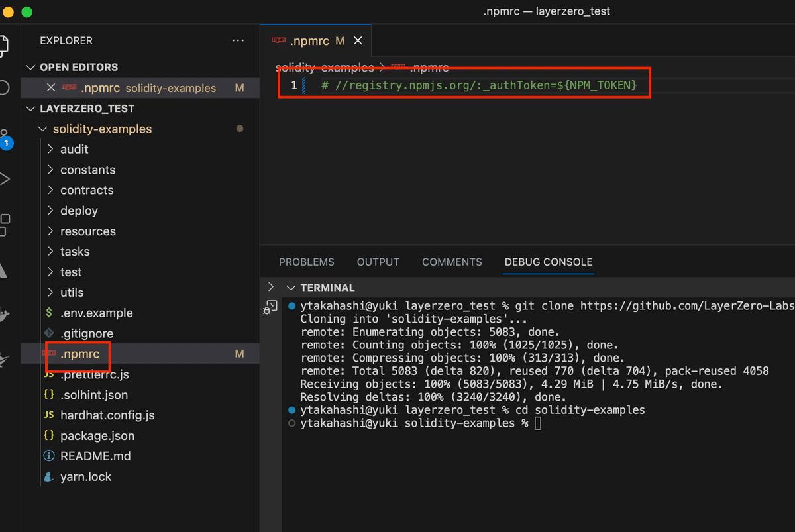Collapse the OPEN EDITORS section
The width and height of the screenshot is (795, 532).
coord(30,67)
